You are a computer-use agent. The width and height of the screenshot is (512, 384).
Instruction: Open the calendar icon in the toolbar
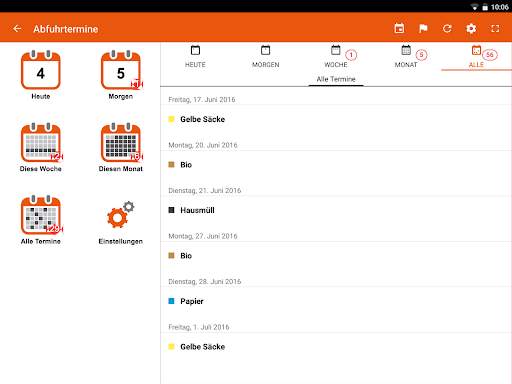click(399, 29)
